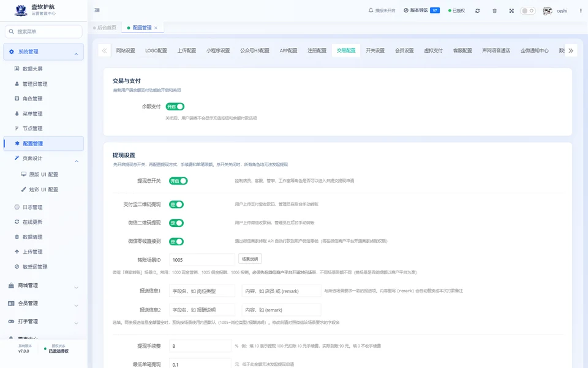Switch to 小程序设置 tab
This screenshot has width=588, height=368.
coord(218,50)
